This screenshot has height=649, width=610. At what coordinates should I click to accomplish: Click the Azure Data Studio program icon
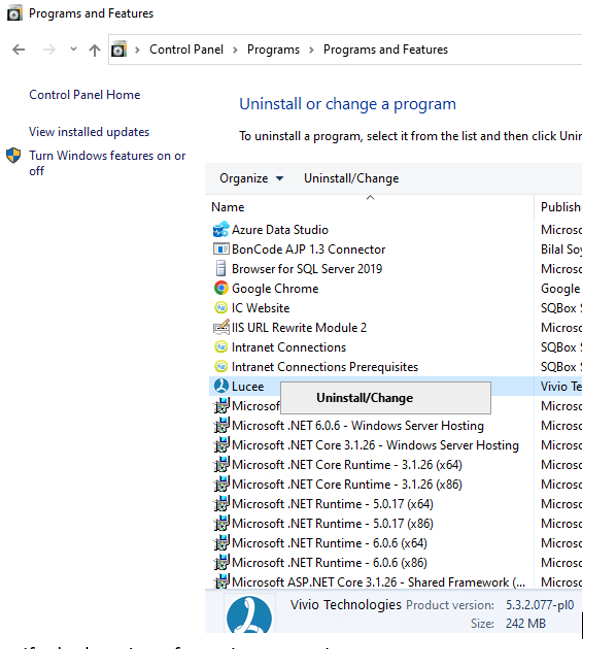pyautogui.click(x=221, y=229)
